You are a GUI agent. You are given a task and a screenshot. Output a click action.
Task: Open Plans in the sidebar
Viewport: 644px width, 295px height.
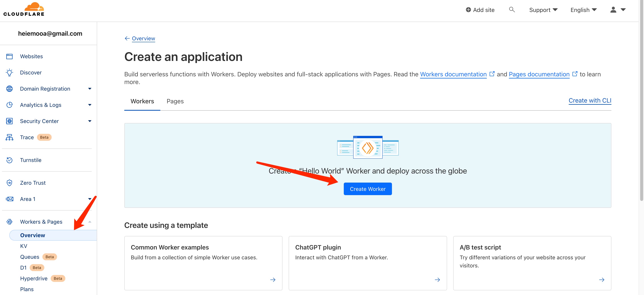[x=27, y=289]
